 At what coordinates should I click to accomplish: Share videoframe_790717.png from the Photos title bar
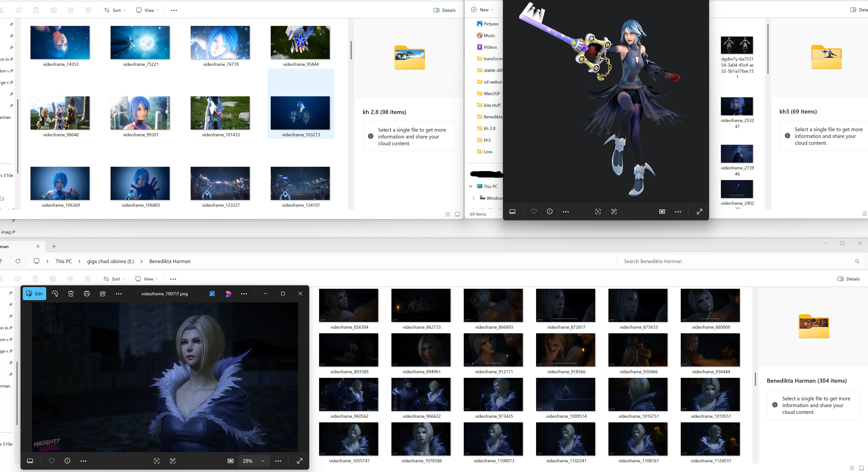tap(103, 294)
